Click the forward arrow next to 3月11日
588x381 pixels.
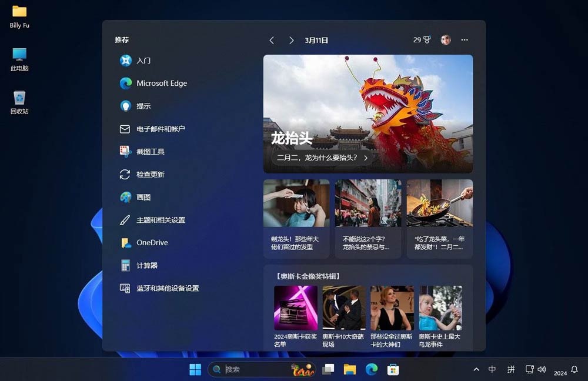click(291, 40)
